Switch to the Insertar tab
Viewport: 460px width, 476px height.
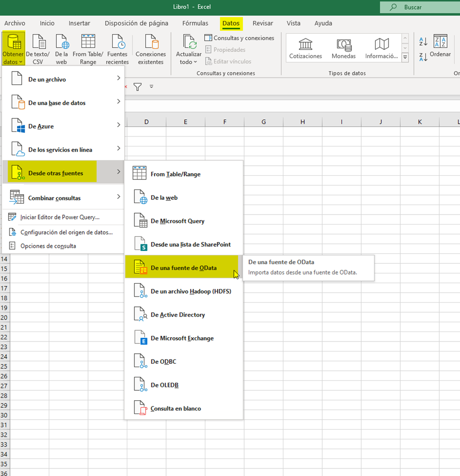tap(79, 23)
